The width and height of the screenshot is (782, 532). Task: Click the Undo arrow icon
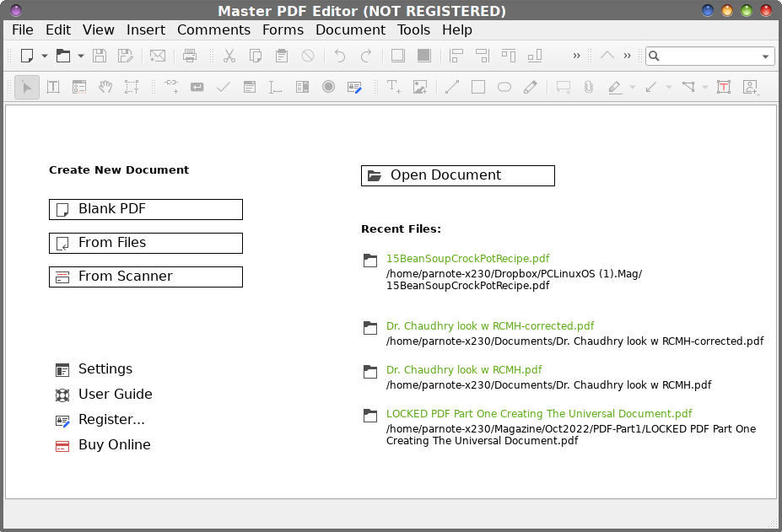(340, 56)
